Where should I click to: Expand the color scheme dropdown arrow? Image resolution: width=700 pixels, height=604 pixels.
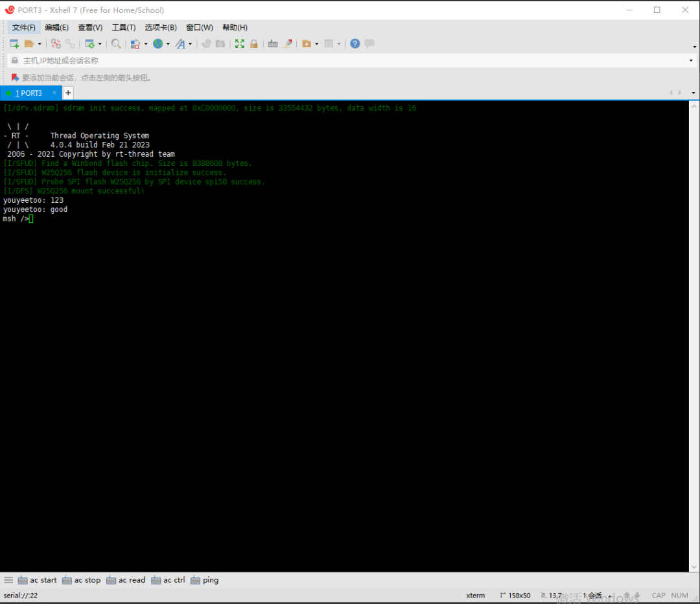pos(146,44)
